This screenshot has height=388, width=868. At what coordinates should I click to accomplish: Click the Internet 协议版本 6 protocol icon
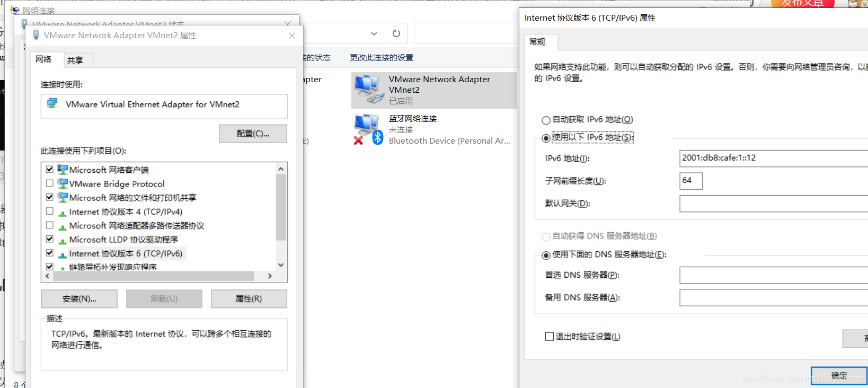click(63, 254)
